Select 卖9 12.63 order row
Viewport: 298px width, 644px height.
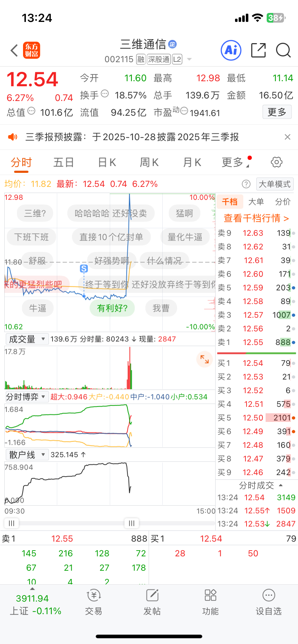point(256,233)
